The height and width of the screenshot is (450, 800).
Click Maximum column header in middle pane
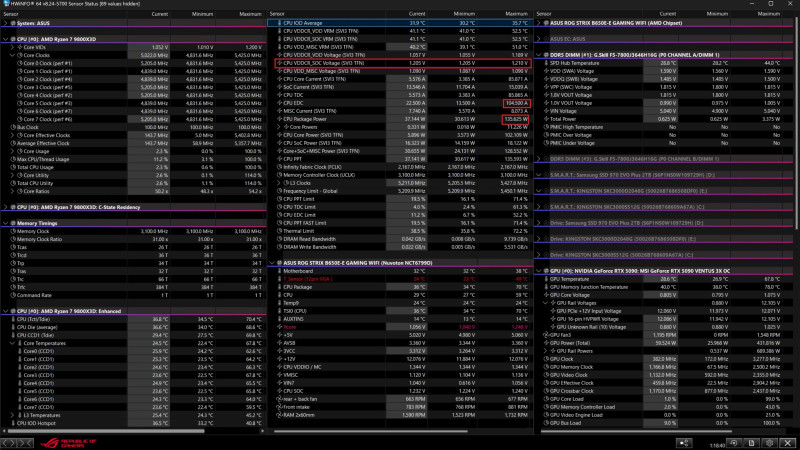click(517, 14)
